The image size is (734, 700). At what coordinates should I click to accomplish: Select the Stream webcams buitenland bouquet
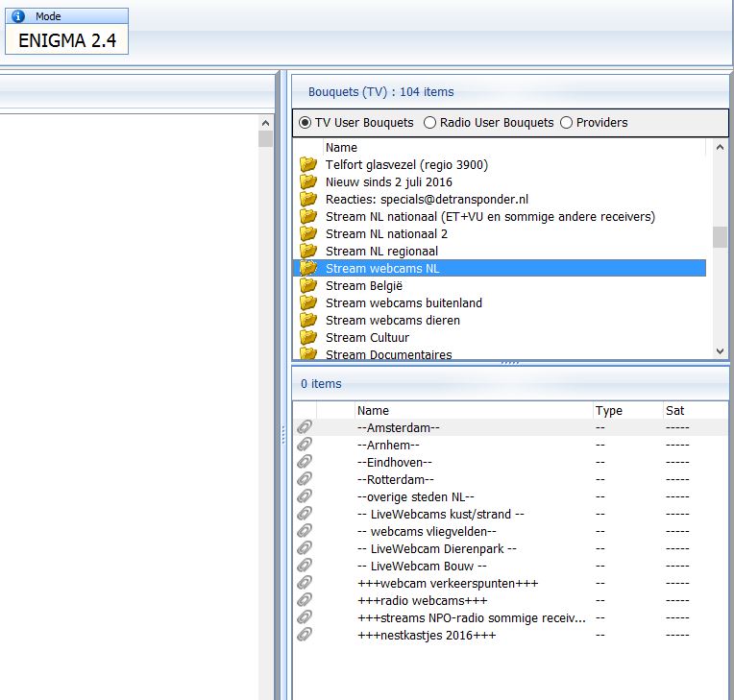[x=404, y=302]
